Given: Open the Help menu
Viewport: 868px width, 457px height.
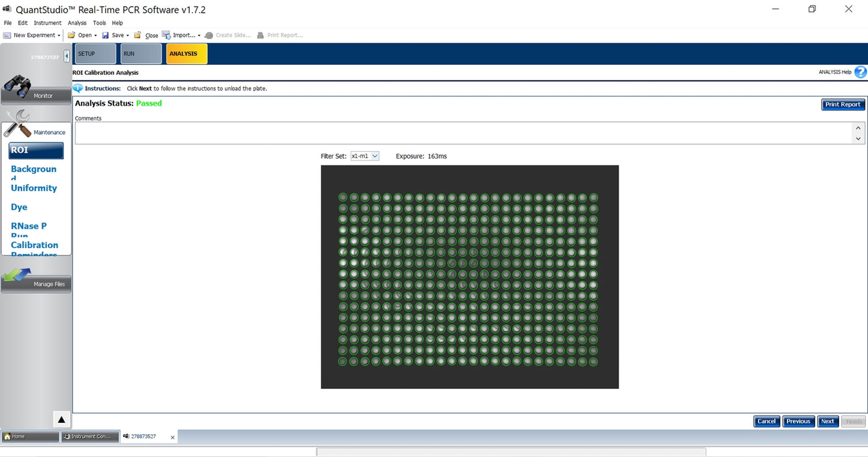Looking at the screenshot, I should 117,23.
